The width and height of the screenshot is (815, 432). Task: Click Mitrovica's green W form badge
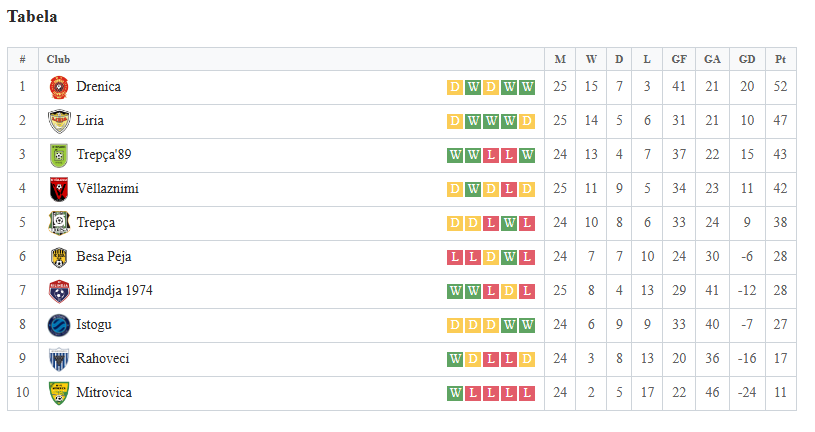click(x=455, y=393)
